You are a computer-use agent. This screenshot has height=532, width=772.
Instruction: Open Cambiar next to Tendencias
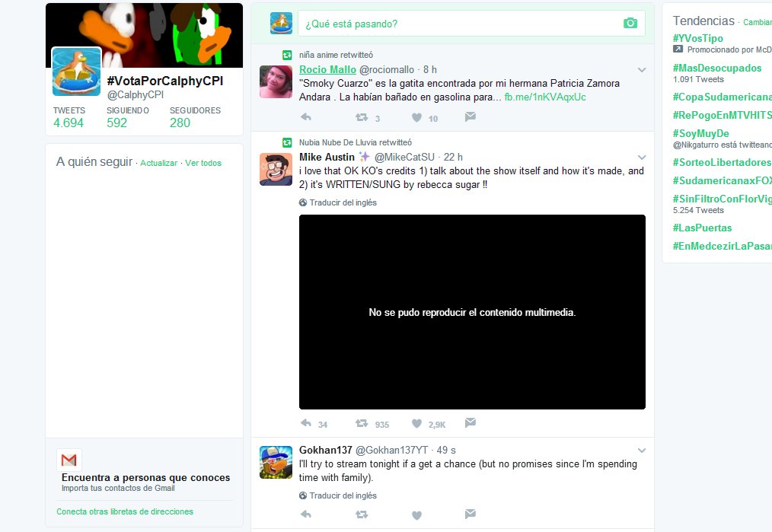pyautogui.click(x=756, y=21)
